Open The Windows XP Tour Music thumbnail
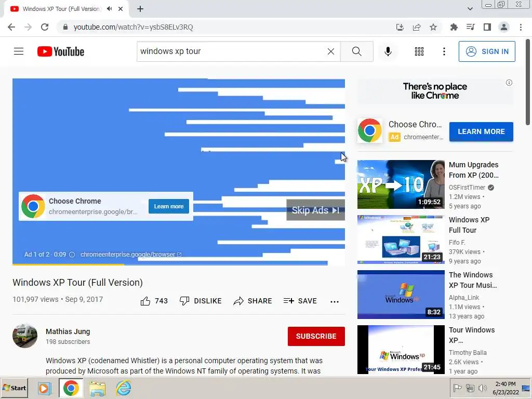Screen dimensions: 532x399 [401, 295]
